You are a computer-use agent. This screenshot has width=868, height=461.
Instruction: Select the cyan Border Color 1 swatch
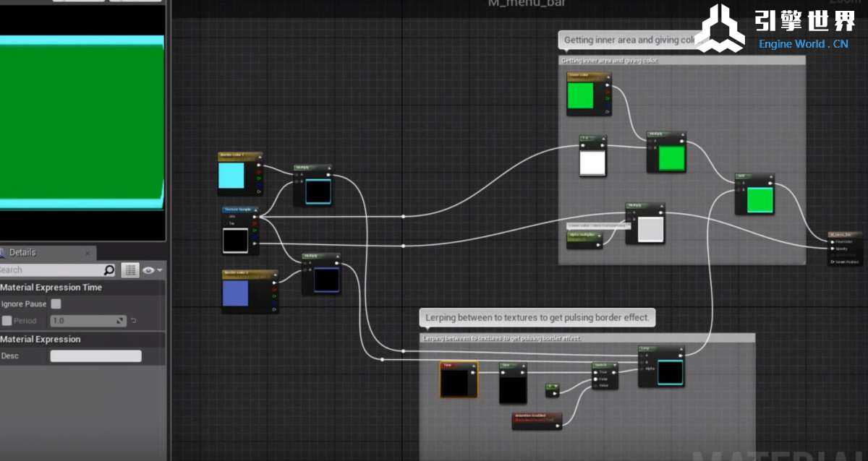pyautogui.click(x=231, y=176)
